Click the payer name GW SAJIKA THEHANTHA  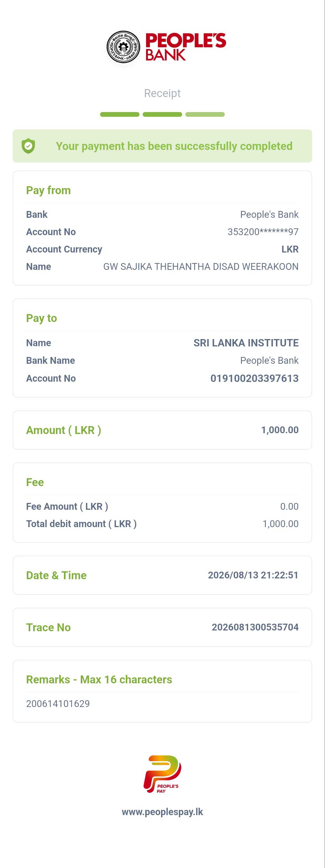click(x=201, y=266)
